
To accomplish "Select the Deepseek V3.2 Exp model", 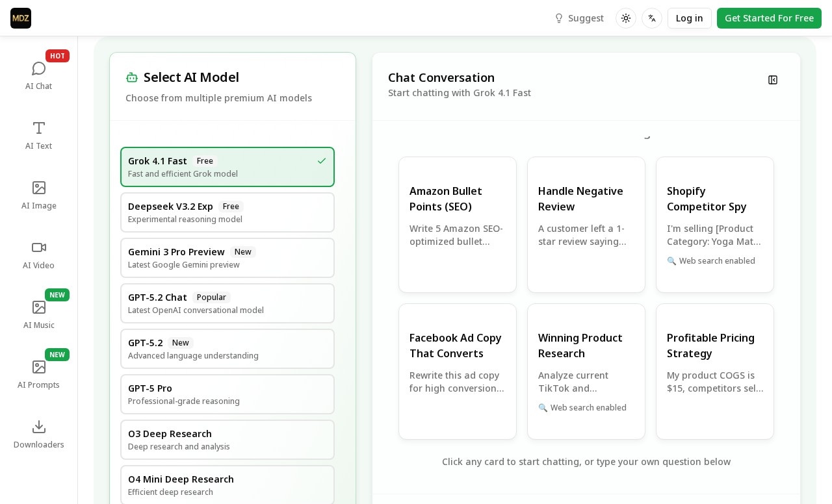I will coord(227,212).
